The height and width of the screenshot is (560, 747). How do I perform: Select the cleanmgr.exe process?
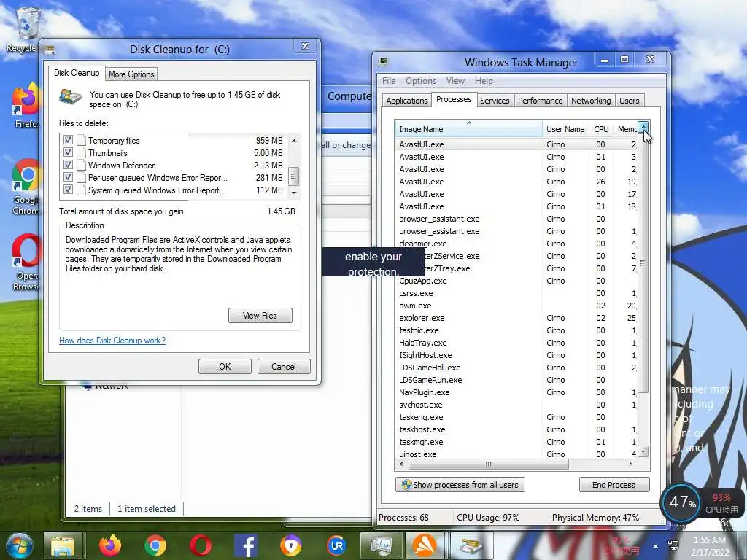[516, 244]
